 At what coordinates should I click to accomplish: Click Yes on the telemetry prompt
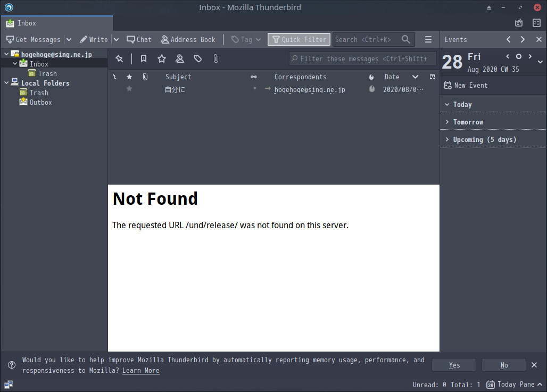(454, 365)
